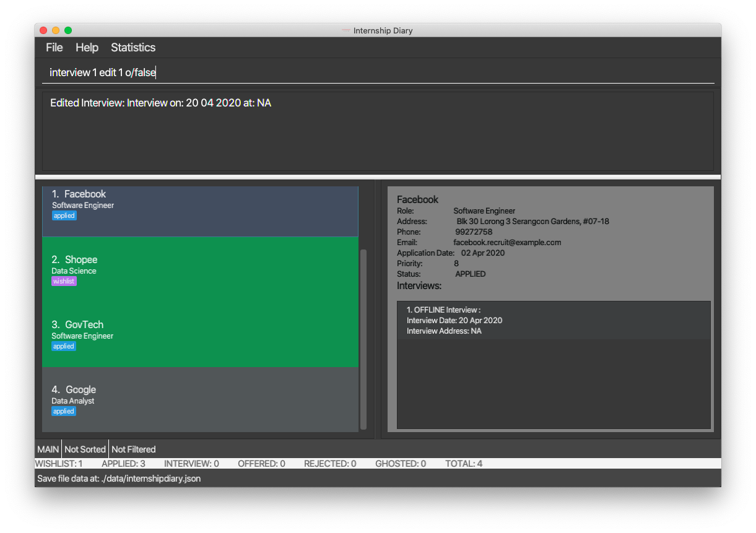
Task: Click the save file path in footer
Action: pos(119,479)
